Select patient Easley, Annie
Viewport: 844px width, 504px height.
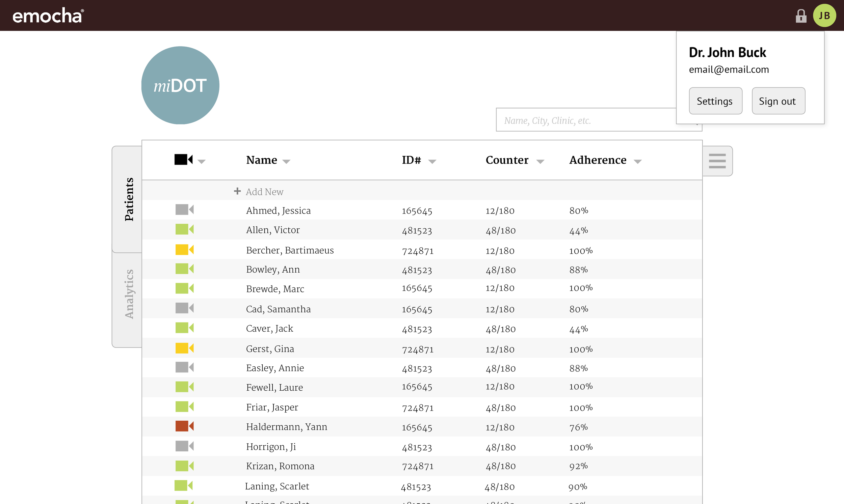275,368
